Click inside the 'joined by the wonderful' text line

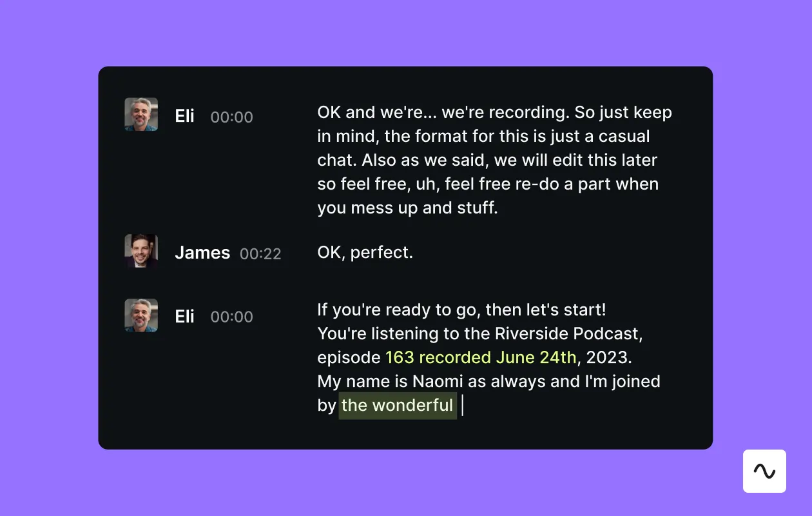click(x=387, y=405)
